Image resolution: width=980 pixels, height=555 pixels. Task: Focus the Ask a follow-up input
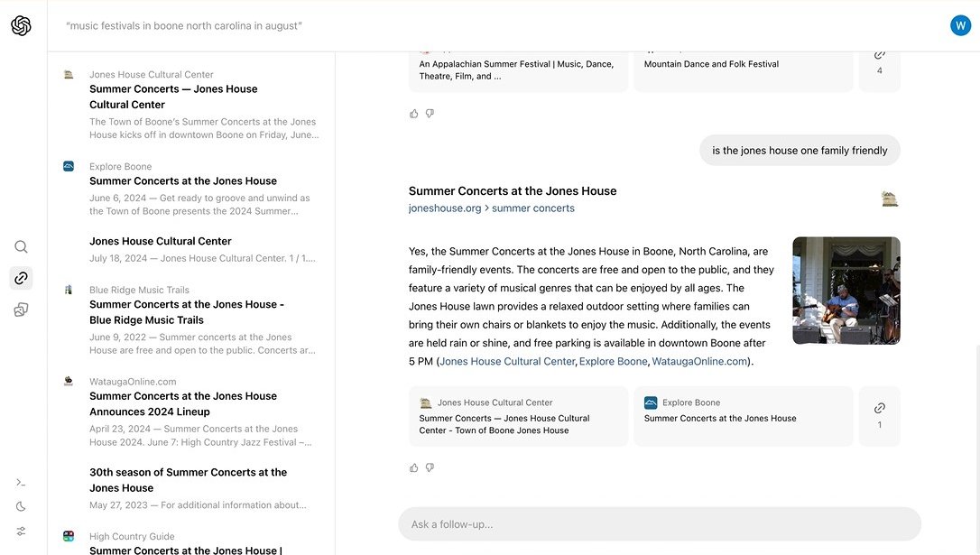point(659,524)
